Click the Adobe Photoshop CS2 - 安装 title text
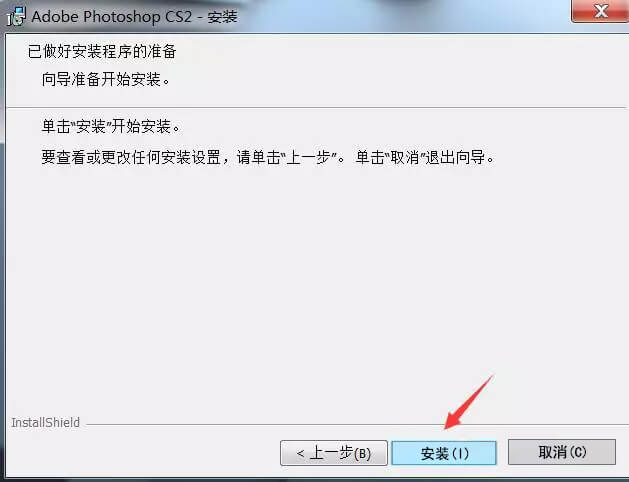 point(134,17)
